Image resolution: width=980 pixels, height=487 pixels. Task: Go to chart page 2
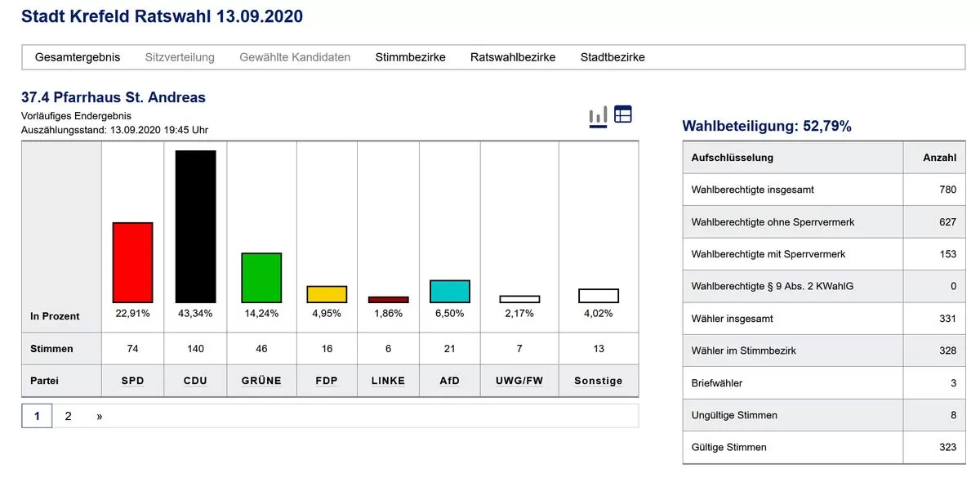68,416
